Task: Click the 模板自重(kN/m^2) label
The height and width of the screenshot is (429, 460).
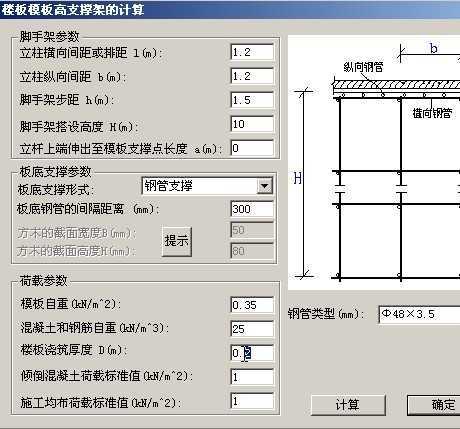Action: (70, 304)
